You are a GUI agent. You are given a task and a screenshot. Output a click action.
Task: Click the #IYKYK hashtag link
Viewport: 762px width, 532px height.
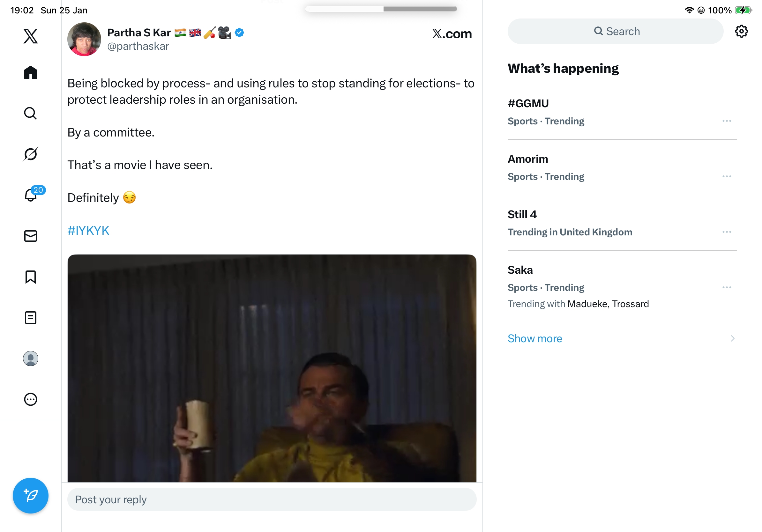88,231
